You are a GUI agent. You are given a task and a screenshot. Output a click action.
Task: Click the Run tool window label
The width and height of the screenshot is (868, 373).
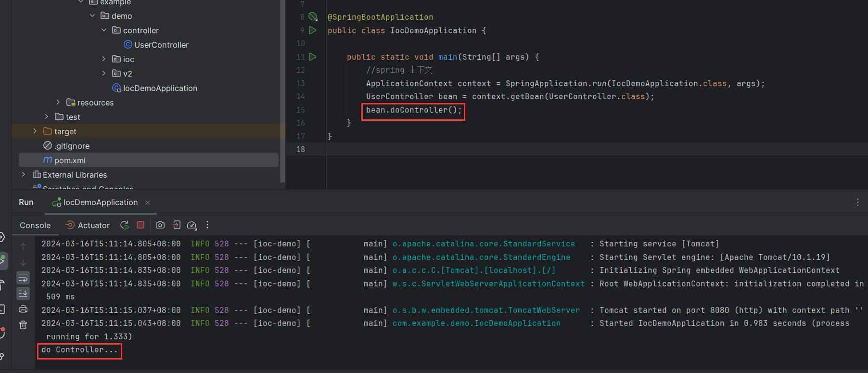26,202
